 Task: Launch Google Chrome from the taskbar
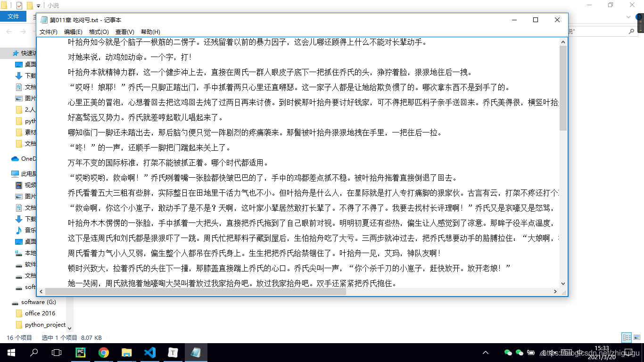[x=104, y=352]
